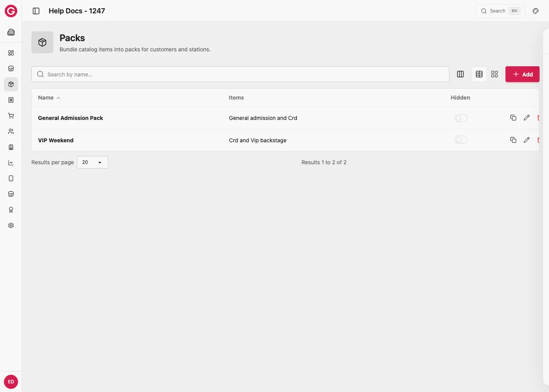This screenshot has height=392, width=549.
Task: Open the shopping cart icon in sidebar
Action: (x=11, y=116)
